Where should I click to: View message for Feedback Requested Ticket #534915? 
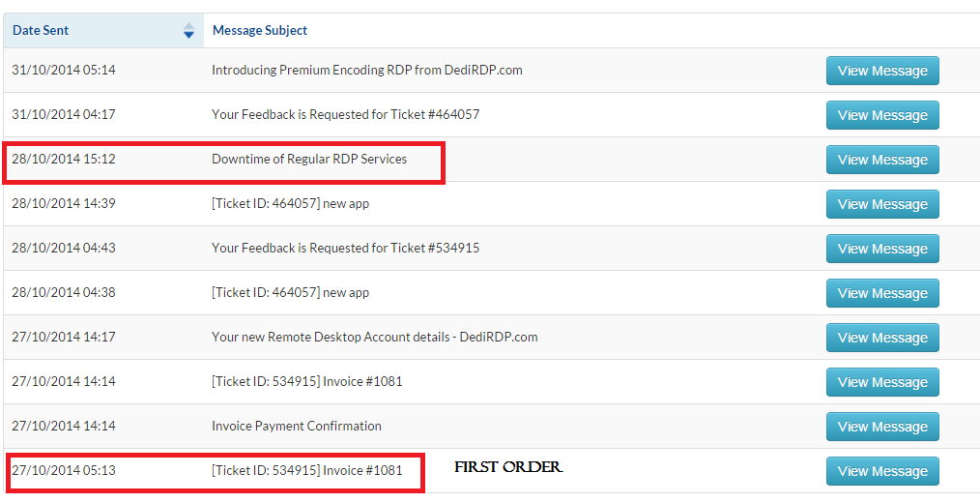coord(881,249)
